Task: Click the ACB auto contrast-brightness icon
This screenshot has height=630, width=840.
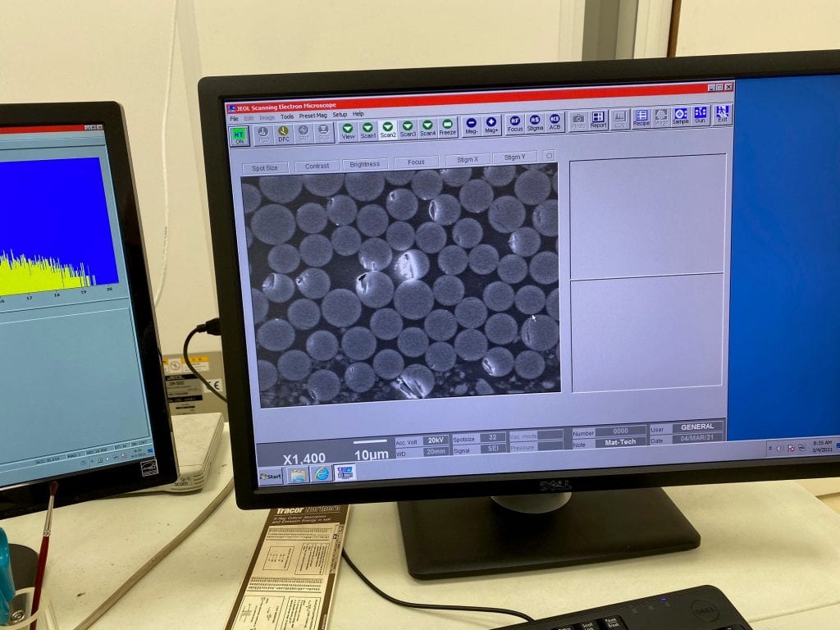Action: (555, 121)
